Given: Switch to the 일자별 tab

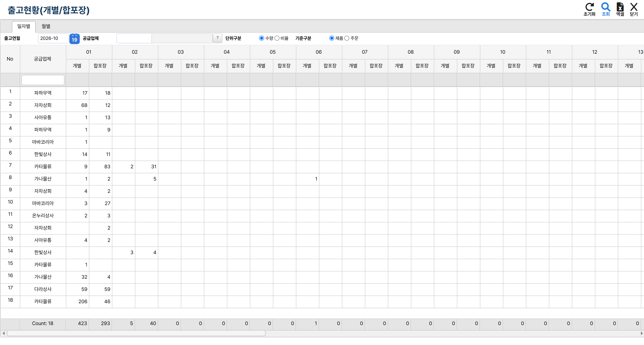Looking at the screenshot, I should point(24,26).
